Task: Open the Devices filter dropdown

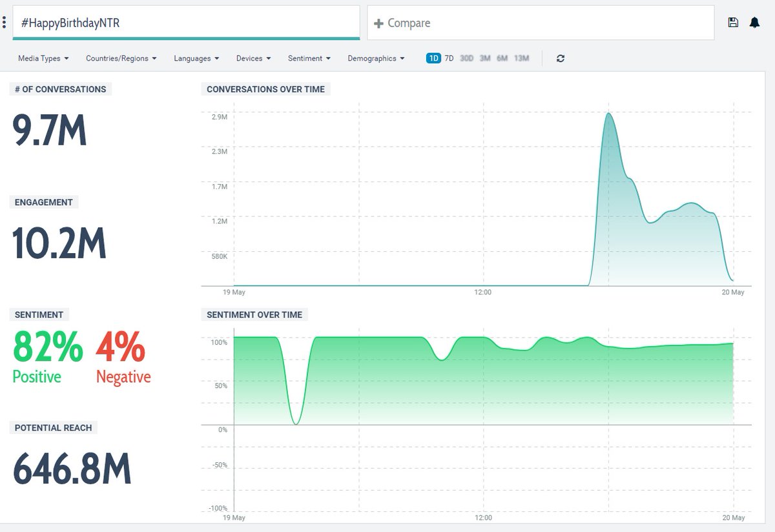Action: coord(253,58)
